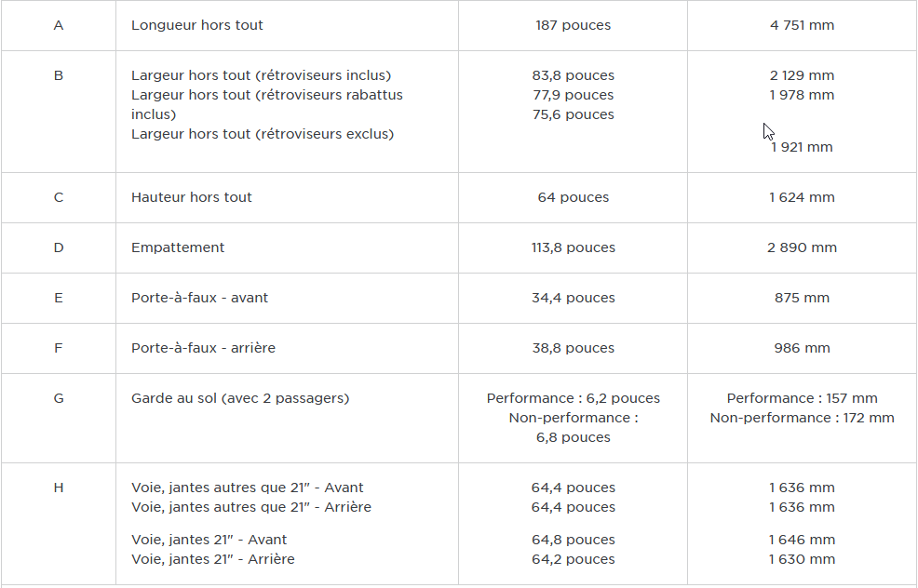Click the '1 646 mm' track value
The image size is (918, 588).
802,540
